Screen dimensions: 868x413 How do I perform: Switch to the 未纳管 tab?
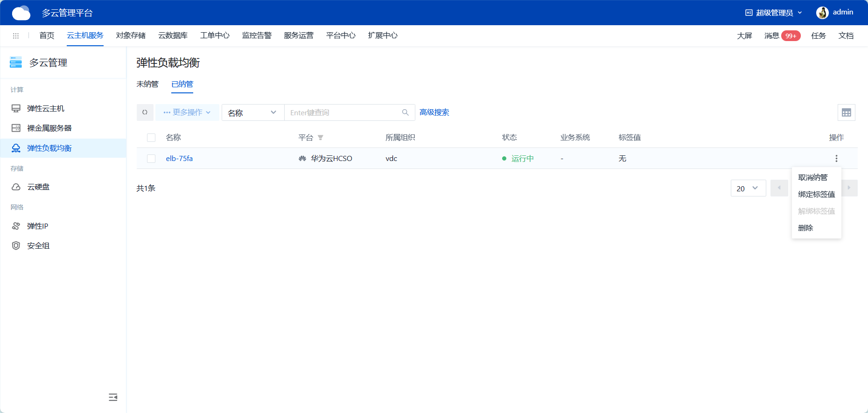(147, 84)
